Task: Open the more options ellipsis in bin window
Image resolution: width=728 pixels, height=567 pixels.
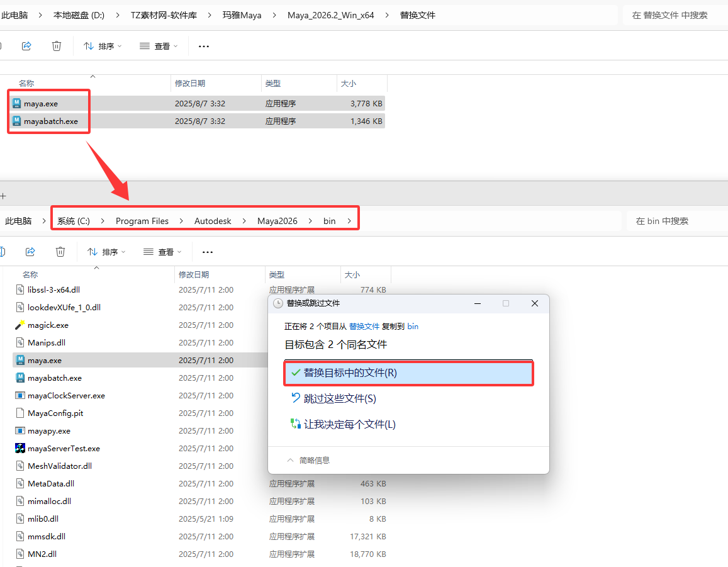Action: click(208, 252)
